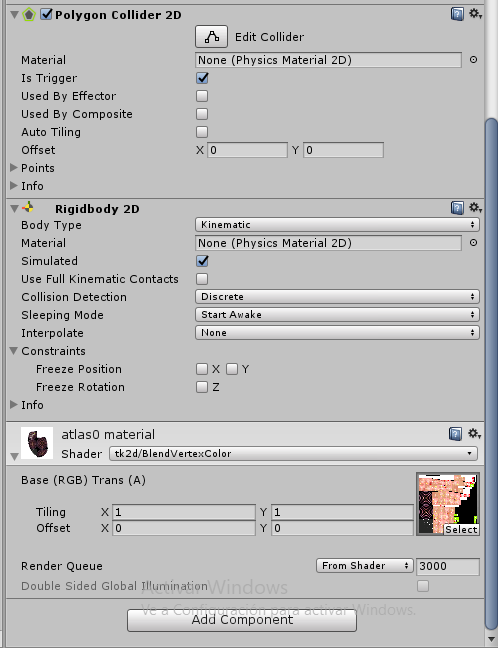Screen dimensions: 498x648
Task: Enable Freeze Rotation Z checkbox
Action: tap(202, 387)
